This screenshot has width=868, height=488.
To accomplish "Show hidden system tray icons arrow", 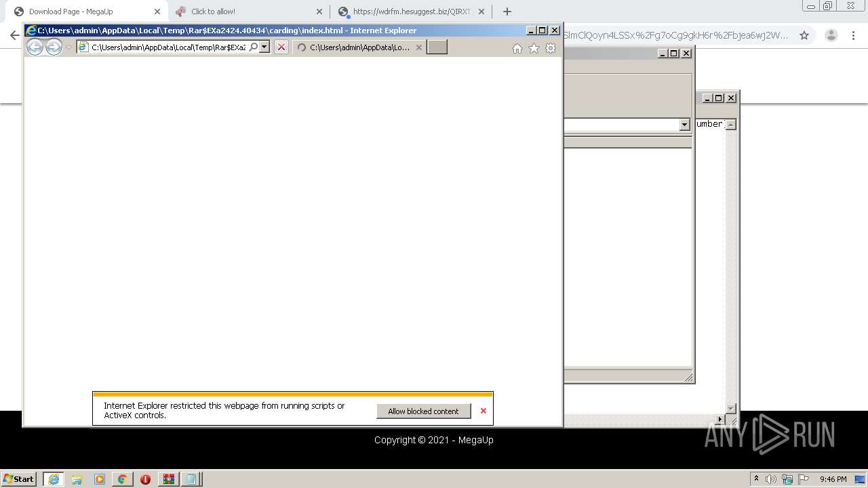I will 756,479.
